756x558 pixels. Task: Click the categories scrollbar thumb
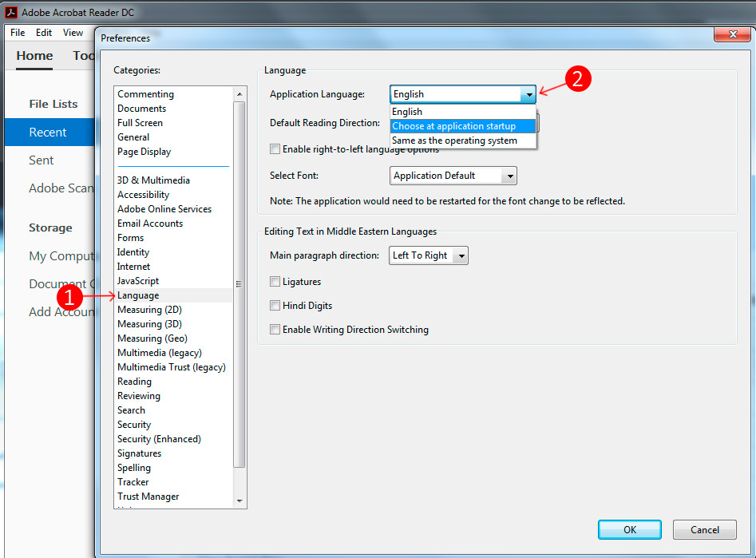click(x=239, y=284)
